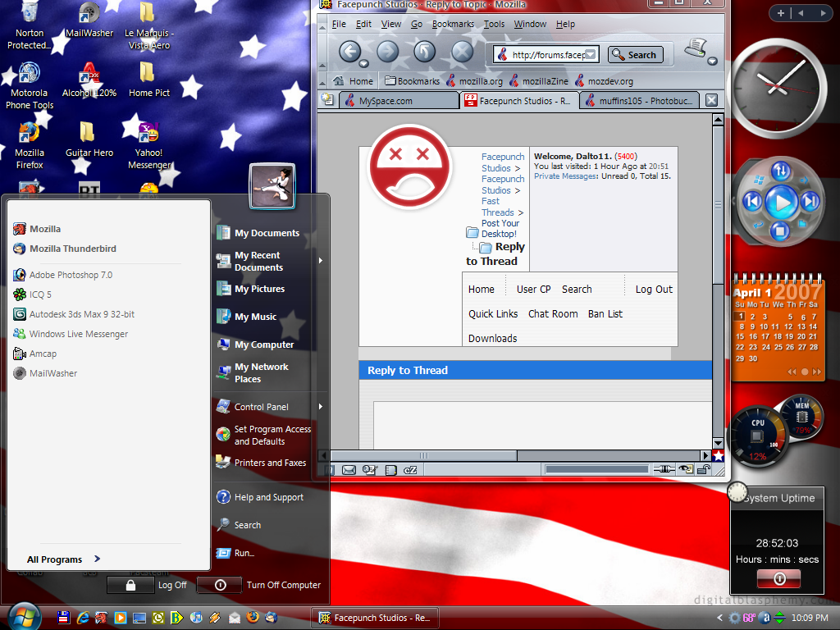Screen dimensions: 840x630
Task: Click the Search button beside the address bar
Action: [x=636, y=55]
